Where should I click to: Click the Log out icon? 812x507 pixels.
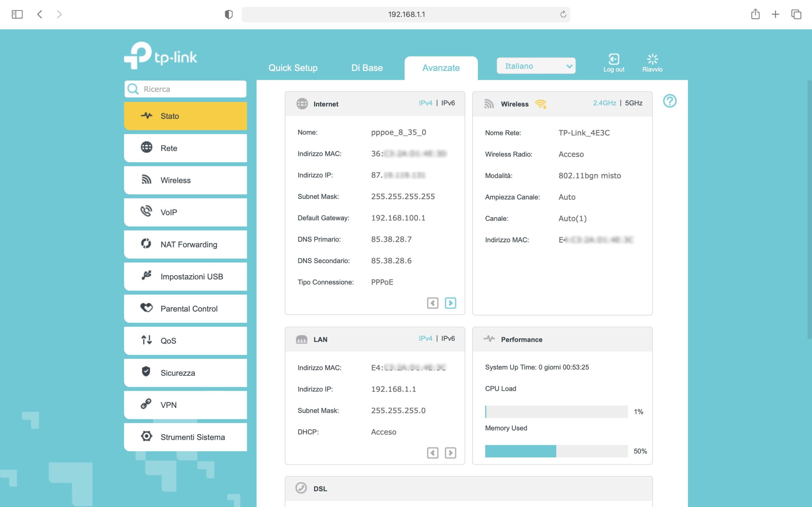[613, 59]
